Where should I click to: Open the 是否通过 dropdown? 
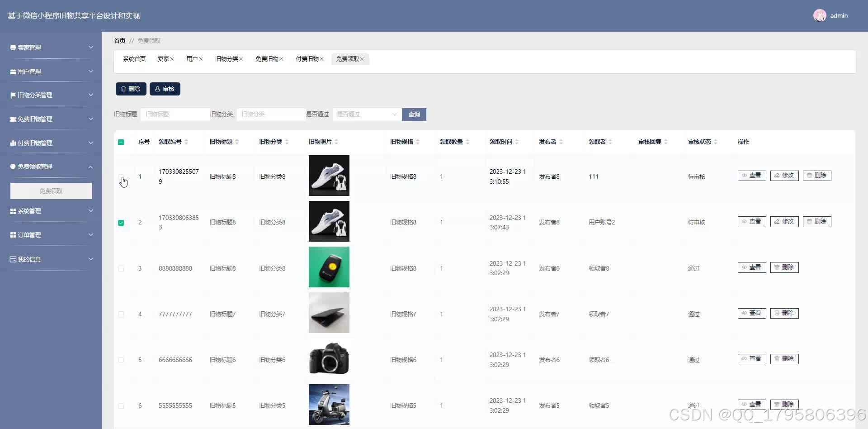point(367,114)
